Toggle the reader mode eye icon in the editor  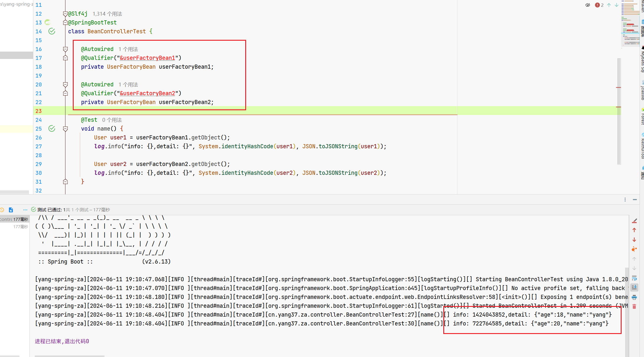(587, 5)
